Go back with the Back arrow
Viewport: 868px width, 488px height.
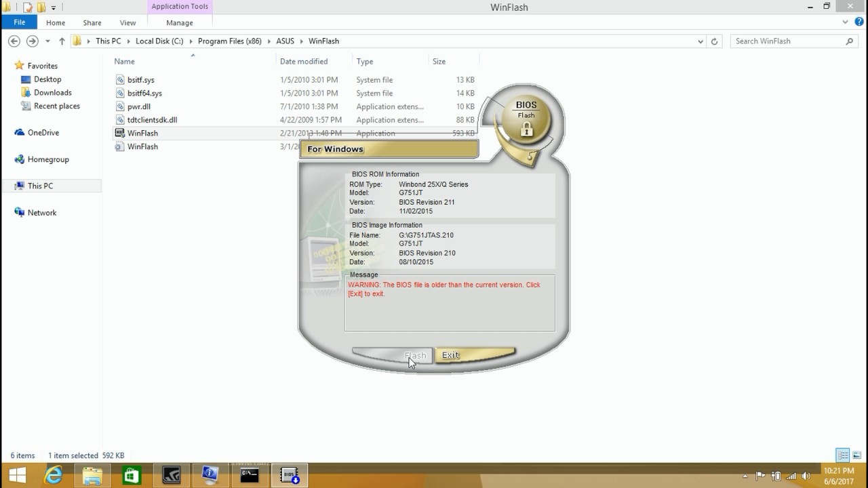pyautogui.click(x=14, y=41)
